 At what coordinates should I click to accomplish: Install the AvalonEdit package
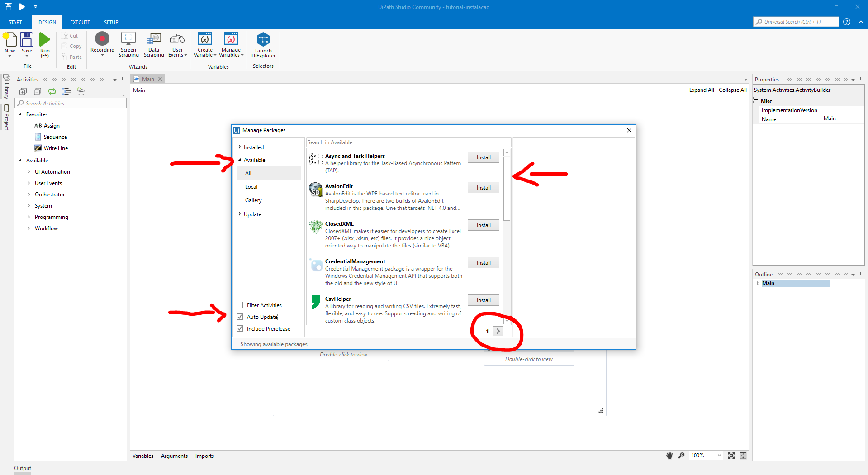coord(484,188)
